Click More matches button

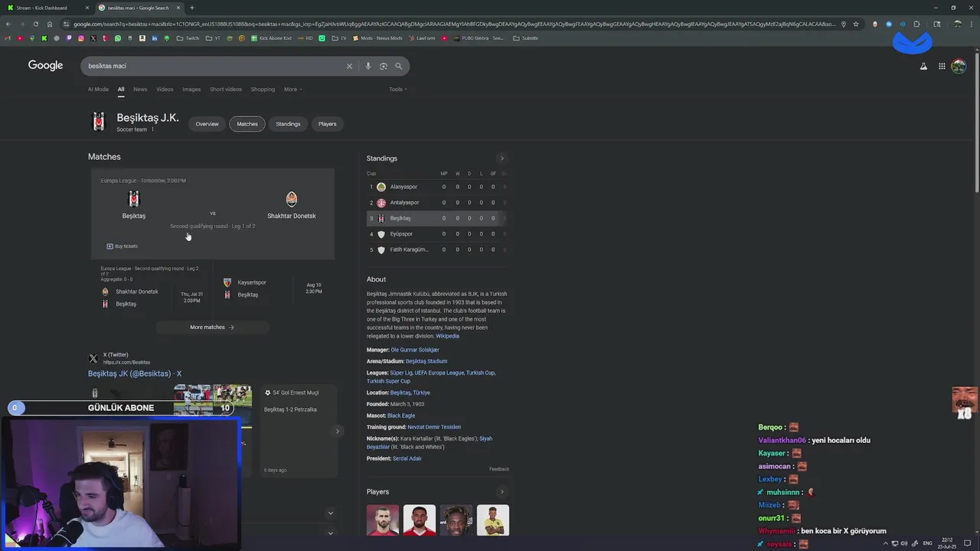(x=212, y=328)
